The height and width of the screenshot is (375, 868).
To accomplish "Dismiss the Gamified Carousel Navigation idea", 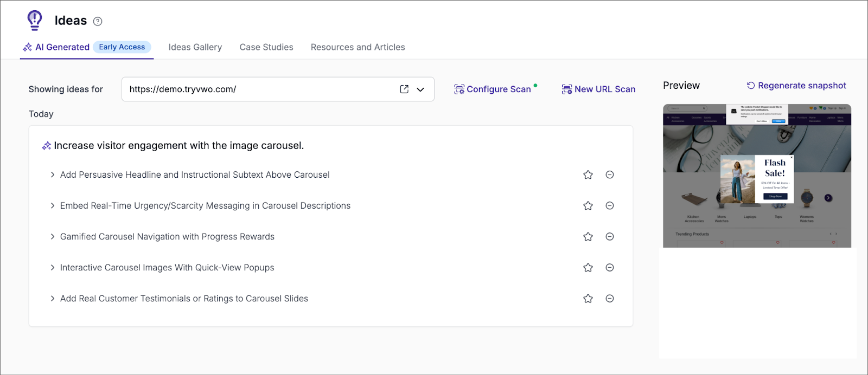I will coord(610,236).
